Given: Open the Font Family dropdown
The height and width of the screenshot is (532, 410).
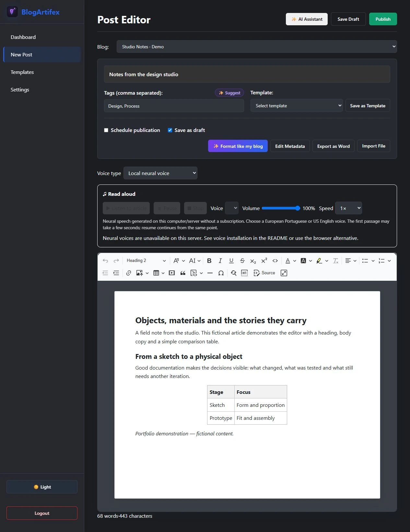Looking at the screenshot, I should coord(179,261).
